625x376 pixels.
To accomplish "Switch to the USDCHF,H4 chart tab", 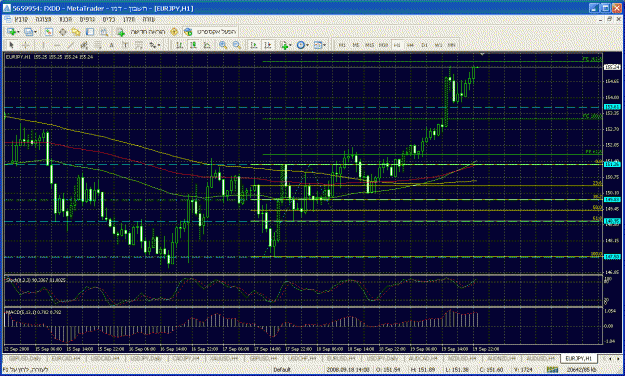I will click(302, 359).
